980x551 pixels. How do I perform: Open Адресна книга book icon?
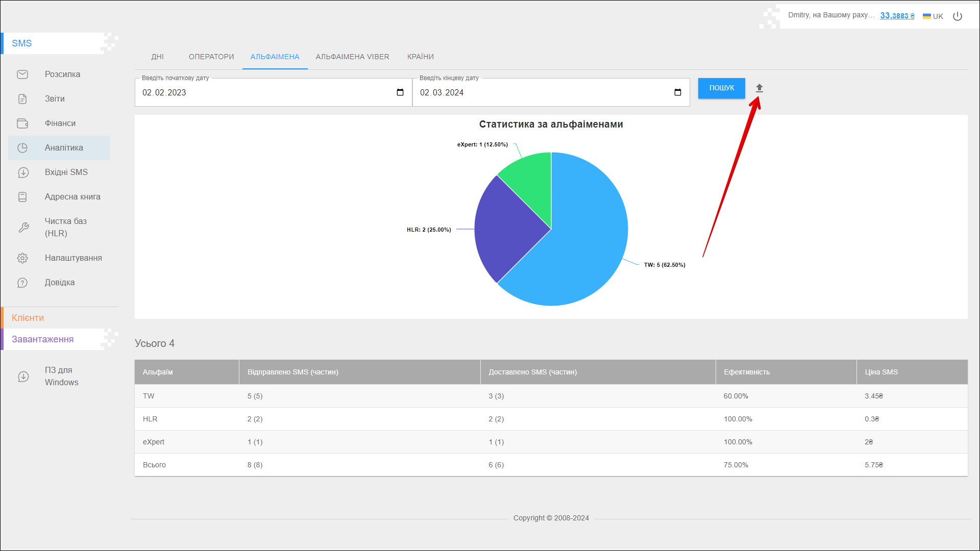pos(22,197)
